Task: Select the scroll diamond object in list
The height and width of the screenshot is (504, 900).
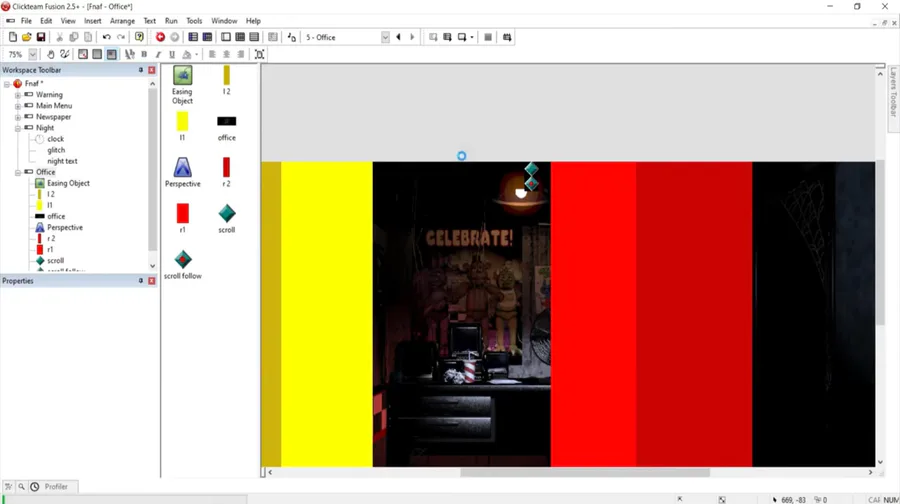Action: pyautogui.click(x=227, y=218)
